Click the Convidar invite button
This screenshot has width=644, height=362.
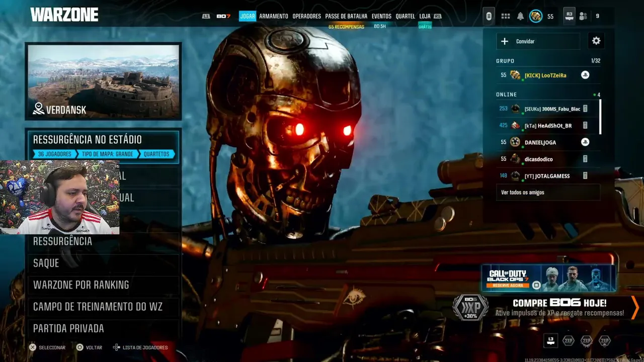[x=538, y=41]
